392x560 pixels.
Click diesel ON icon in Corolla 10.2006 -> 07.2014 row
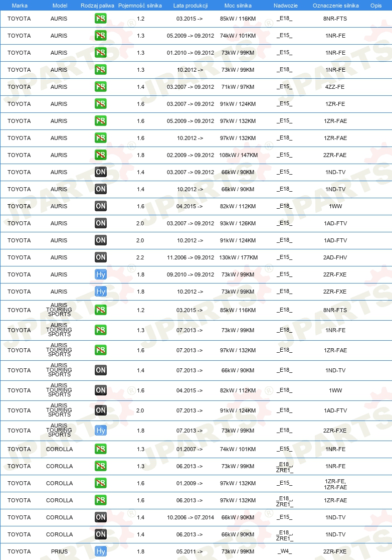point(101,517)
